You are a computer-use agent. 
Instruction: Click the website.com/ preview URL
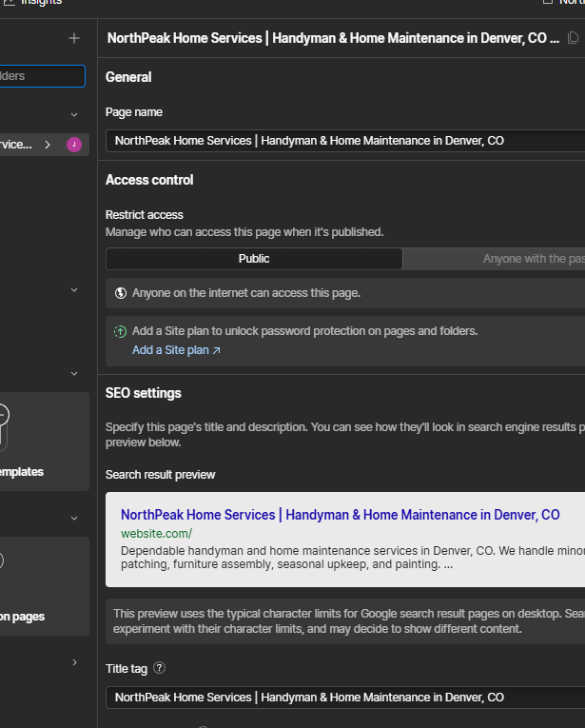(x=156, y=534)
